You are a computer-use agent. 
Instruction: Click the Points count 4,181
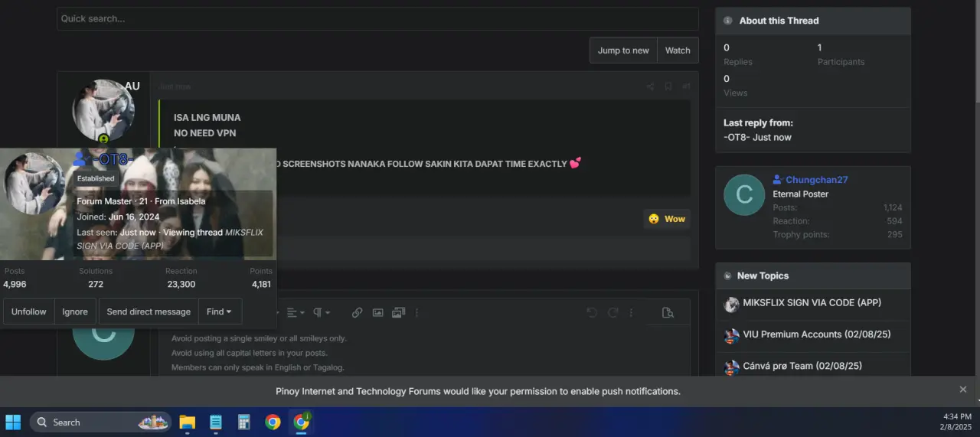[x=261, y=284]
